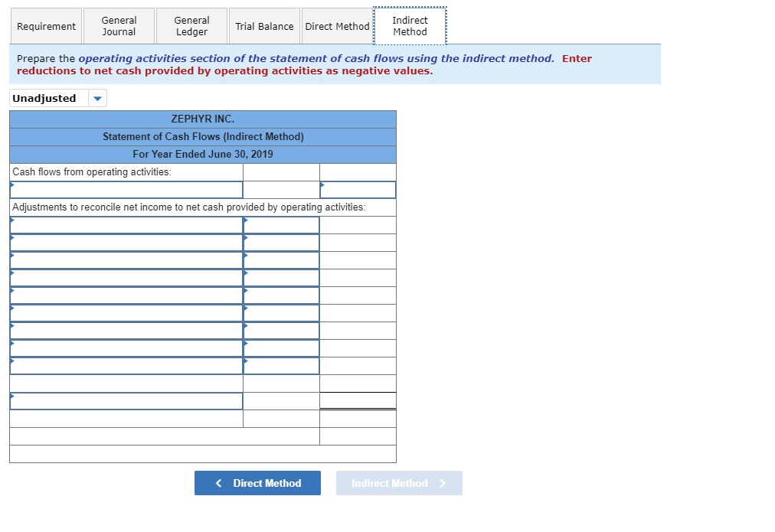Expand the first adjustments row account selector
The image size is (775, 532).
coord(126,224)
